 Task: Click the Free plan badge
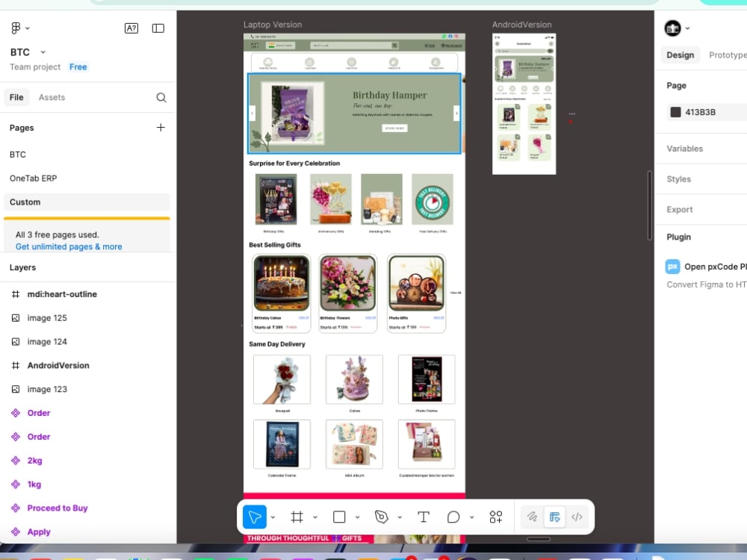78,67
